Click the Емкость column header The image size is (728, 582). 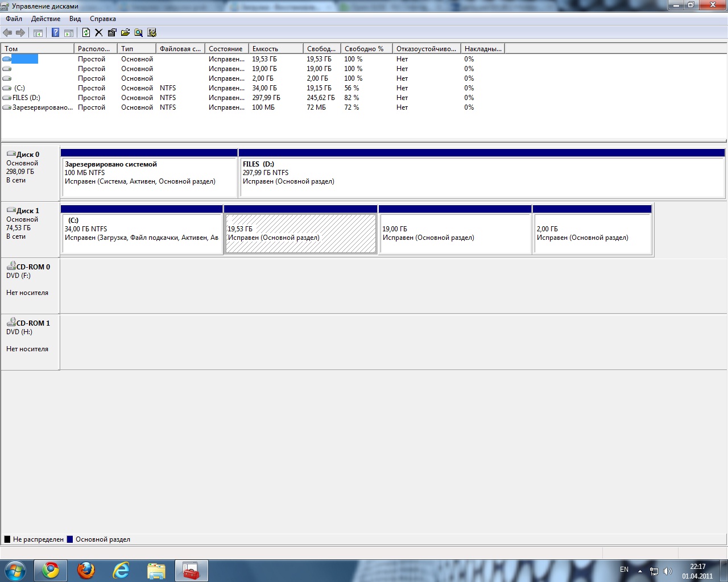point(276,49)
